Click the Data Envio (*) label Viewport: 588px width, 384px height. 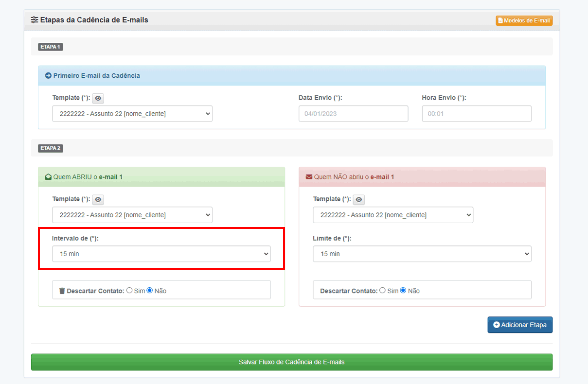[321, 98]
